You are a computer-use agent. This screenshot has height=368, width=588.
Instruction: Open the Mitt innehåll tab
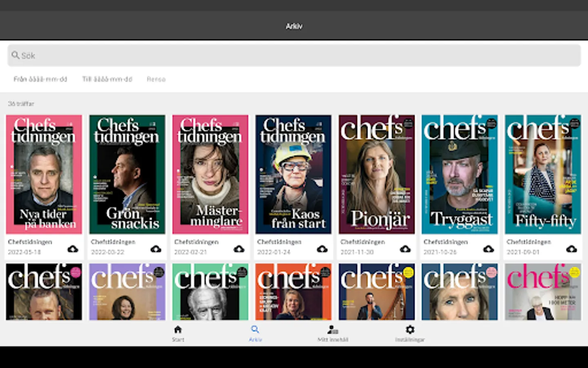click(333, 334)
